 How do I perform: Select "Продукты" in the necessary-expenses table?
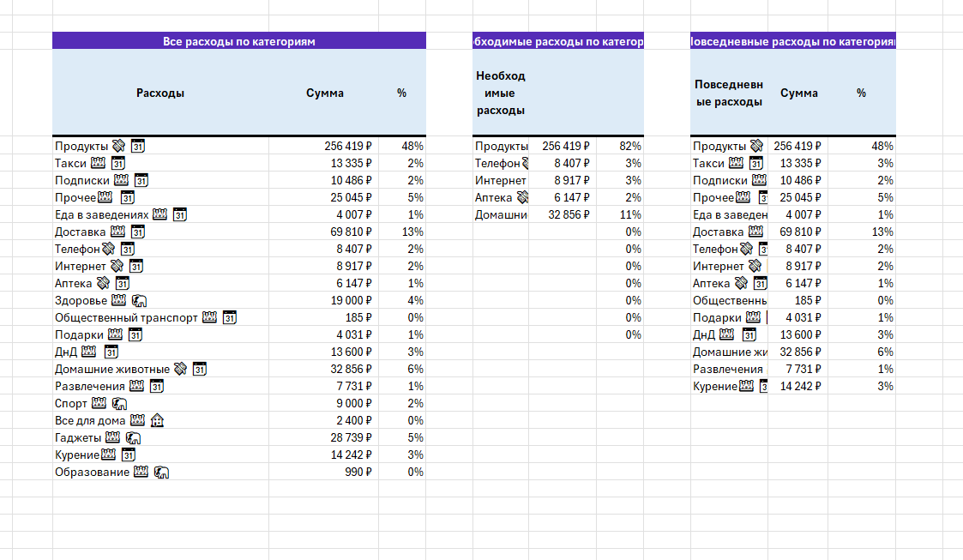pos(501,146)
